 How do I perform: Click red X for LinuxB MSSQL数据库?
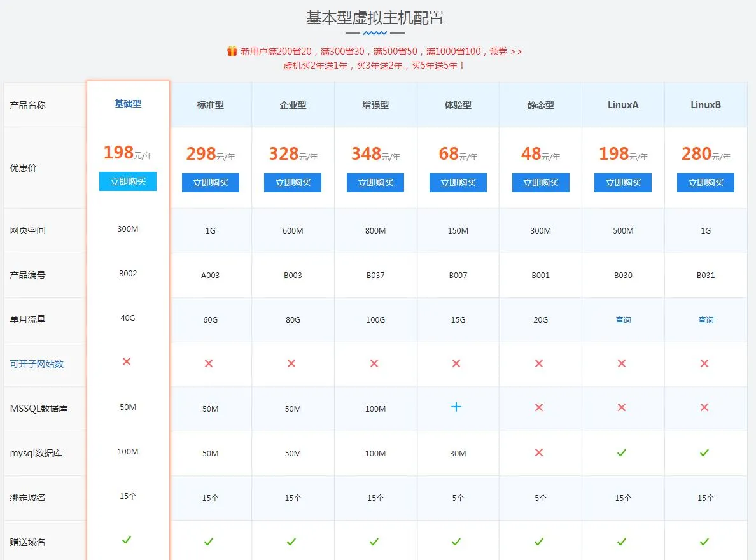pos(704,407)
